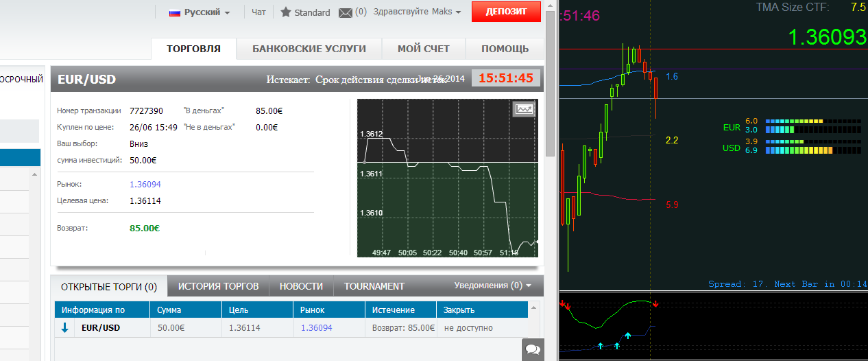Click the Истечение column header
This screenshot has width=868, height=361.
[x=400, y=310]
